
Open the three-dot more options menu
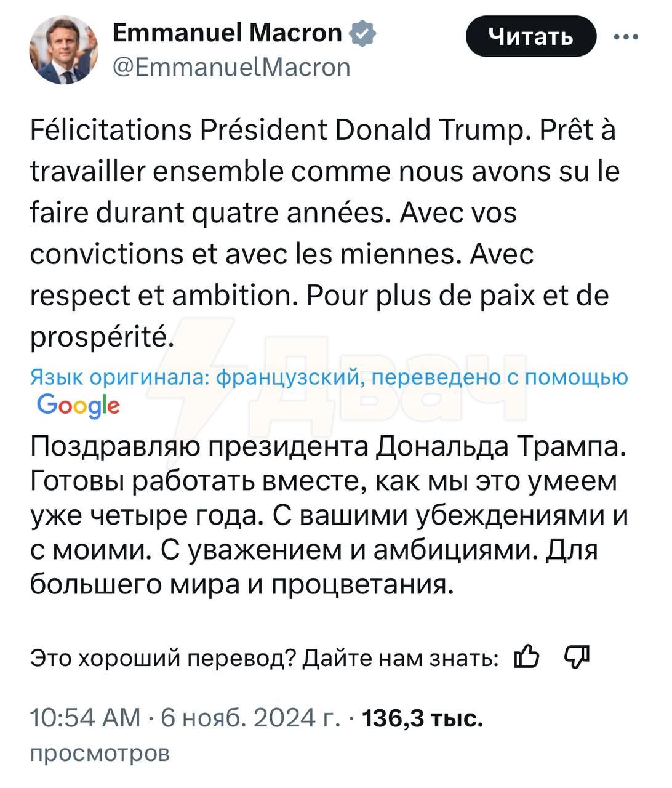pyautogui.click(x=626, y=37)
